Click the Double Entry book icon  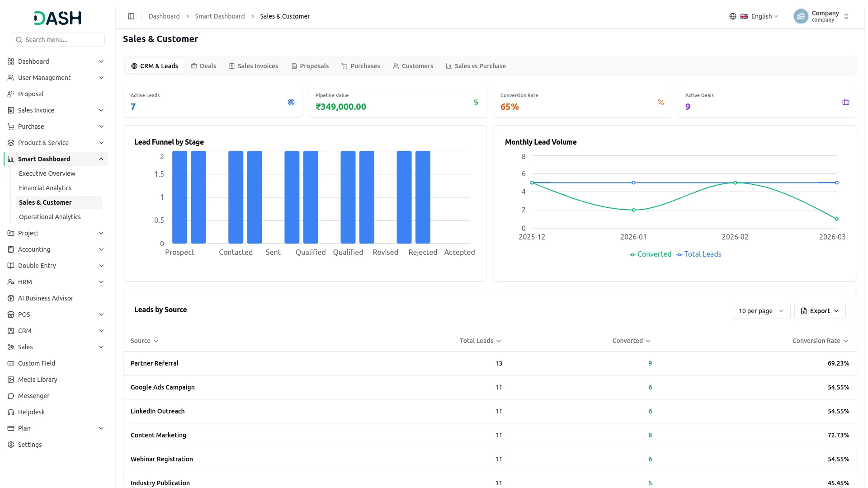point(11,266)
